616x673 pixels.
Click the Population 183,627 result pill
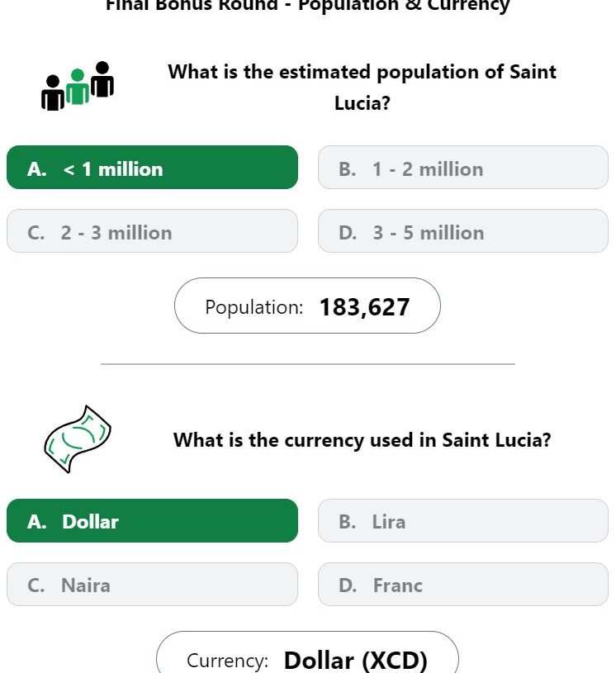[307, 306]
